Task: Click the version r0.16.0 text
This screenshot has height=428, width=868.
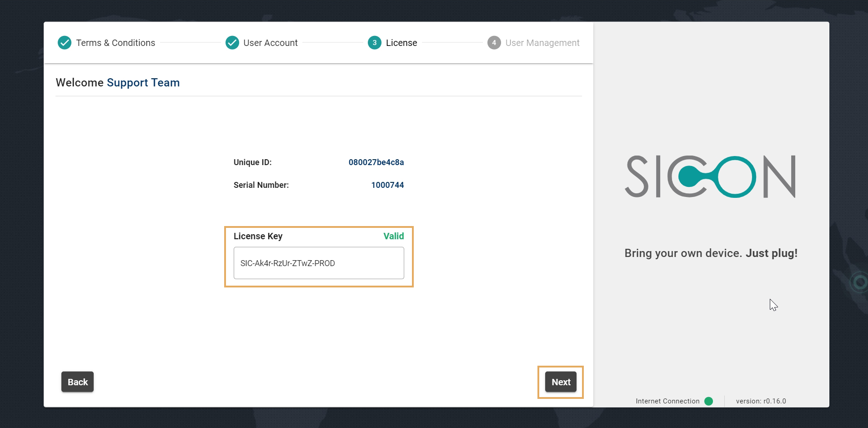Action: 761,401
